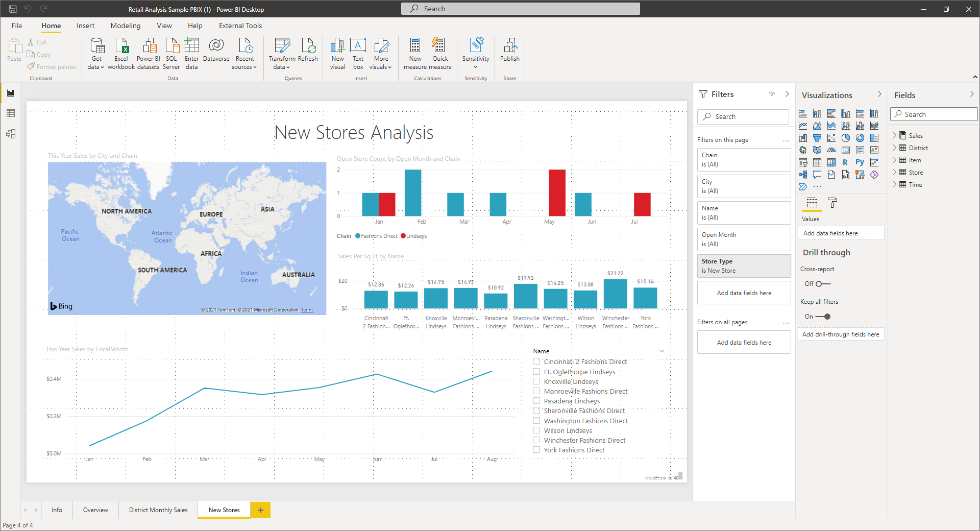Click Refresh in the Queries group

[308, 50]
